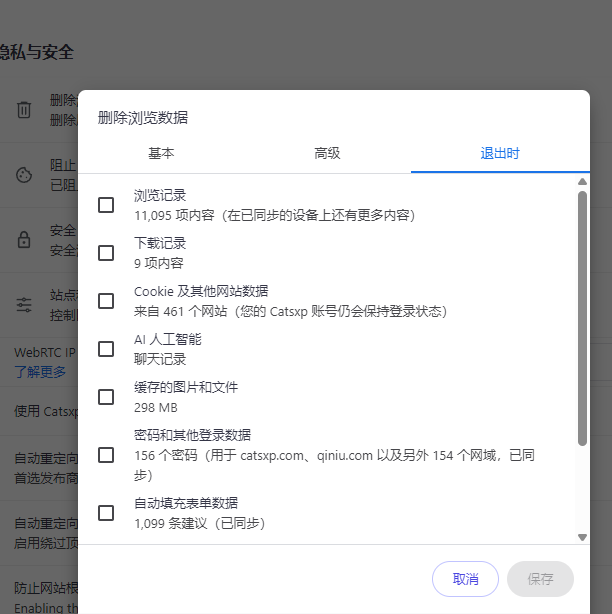The image size is (612, 614).
Task: Click the 防止网站 row in background settings
Action: point(46,588)
